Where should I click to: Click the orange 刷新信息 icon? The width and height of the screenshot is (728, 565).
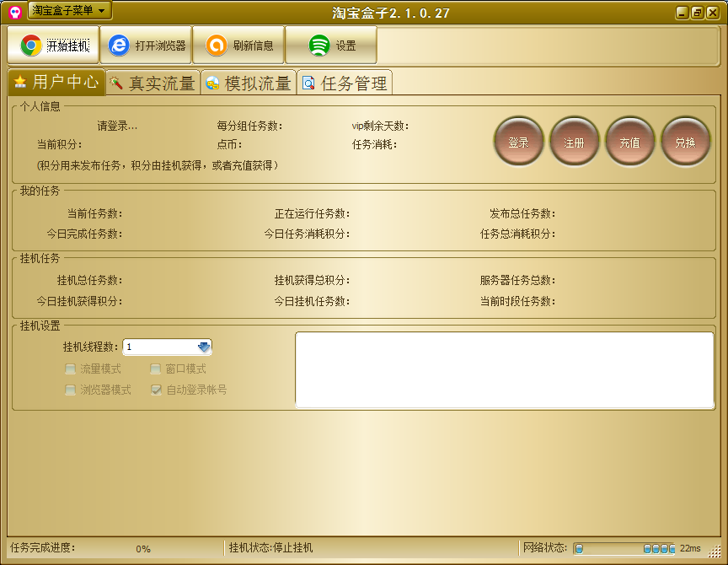(217, 46)
